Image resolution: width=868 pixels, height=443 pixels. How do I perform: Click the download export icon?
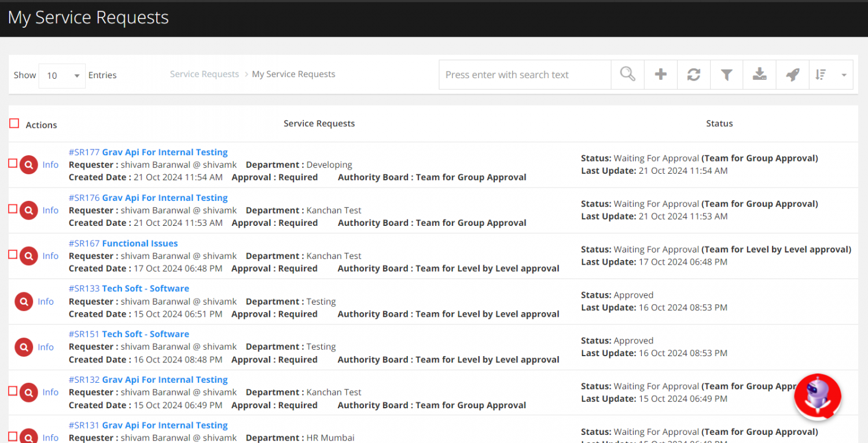coord(760,75)
